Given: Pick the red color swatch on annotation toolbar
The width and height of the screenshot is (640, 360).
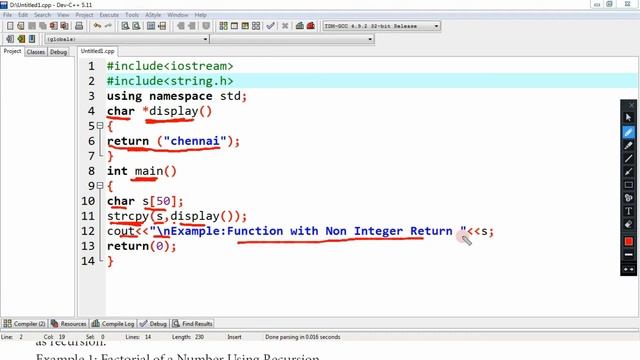Looking at the screenshot, I should coord(629,241).
